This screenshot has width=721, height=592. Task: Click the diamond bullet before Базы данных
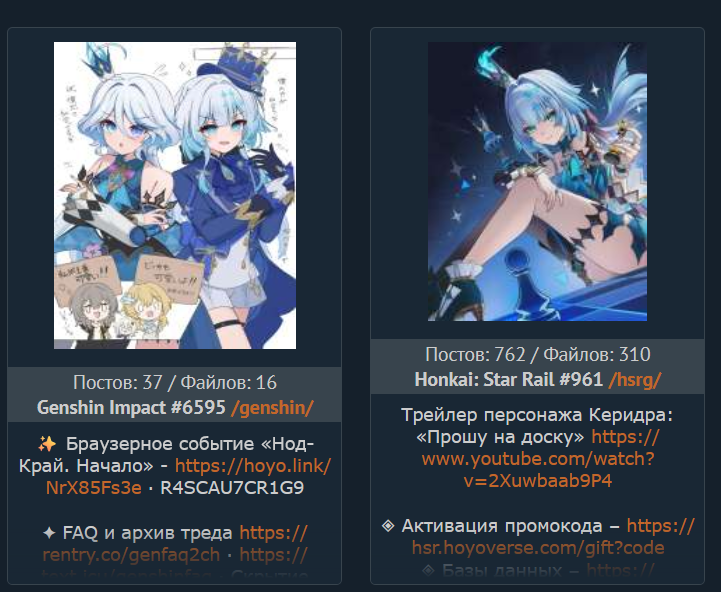(428, 570)
